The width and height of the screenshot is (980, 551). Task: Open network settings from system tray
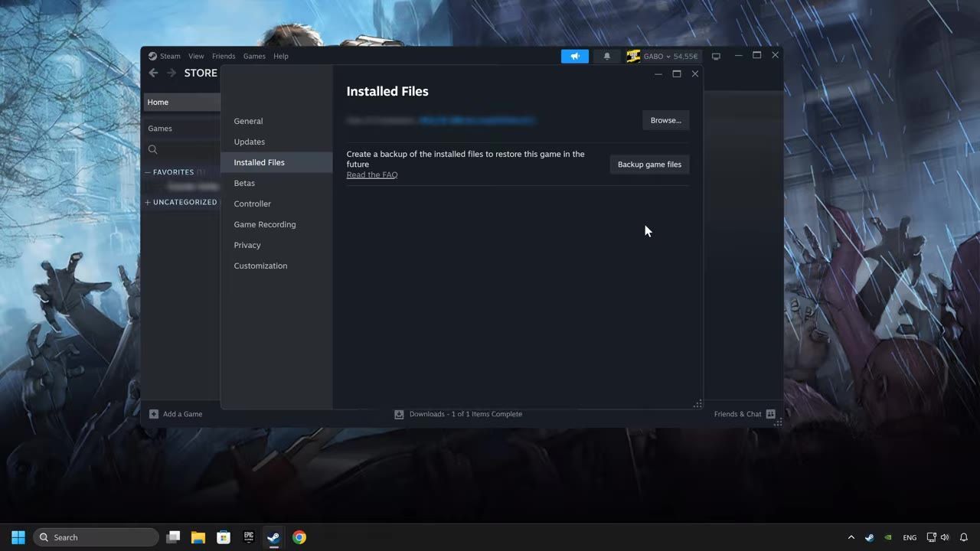(932, 537)
